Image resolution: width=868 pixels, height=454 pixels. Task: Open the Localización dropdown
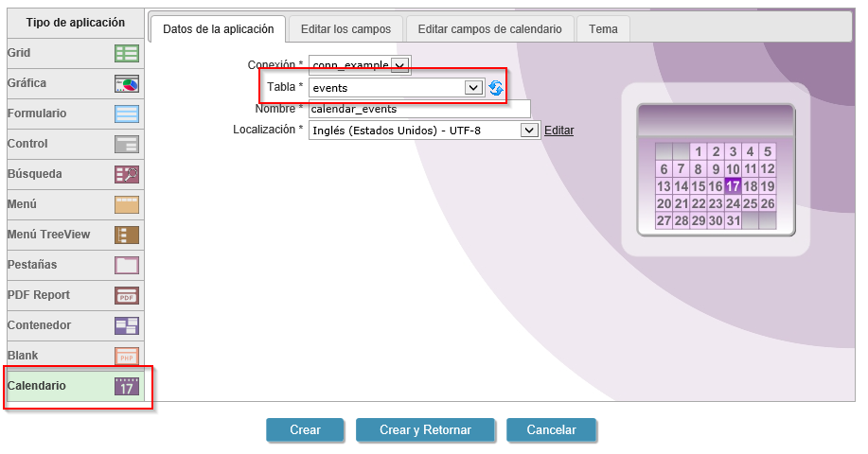tap(424, 131)
